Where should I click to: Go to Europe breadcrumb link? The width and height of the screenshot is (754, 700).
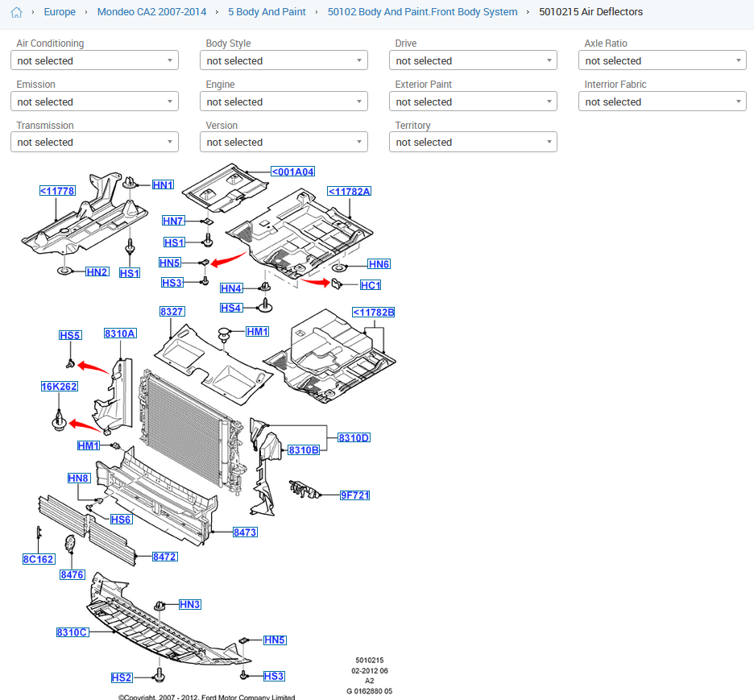pyautogui.click(x=60, y=12)
